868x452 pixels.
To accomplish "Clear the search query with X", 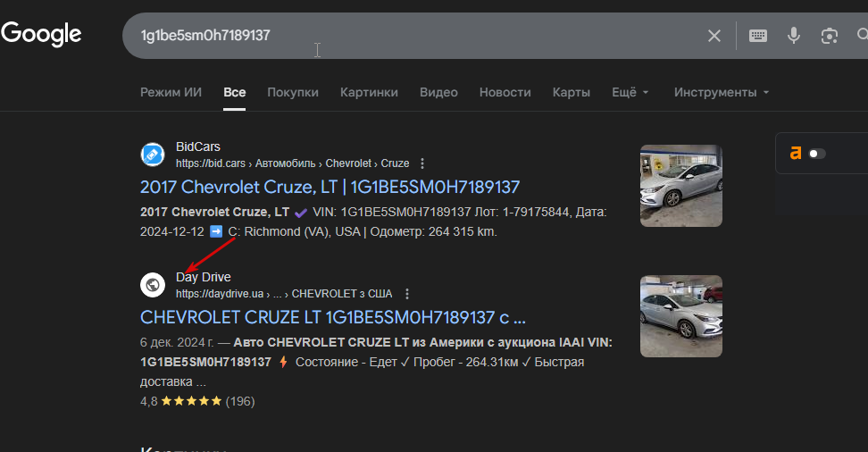I will click(714, 36).
